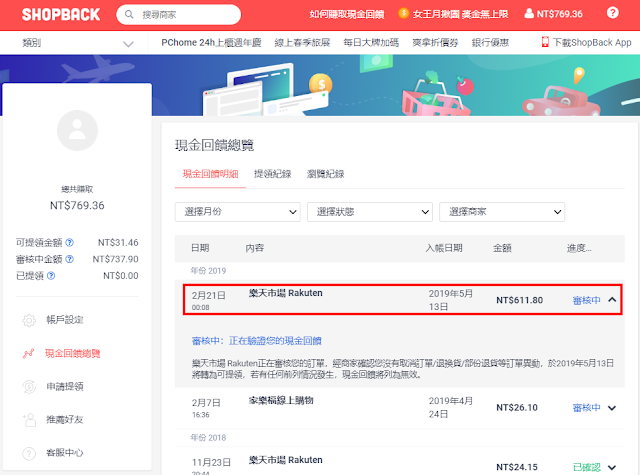640x475 pixels.
Task: Expand the 11月23日 Rakuten row chevron
Action: tap(612, 467)
